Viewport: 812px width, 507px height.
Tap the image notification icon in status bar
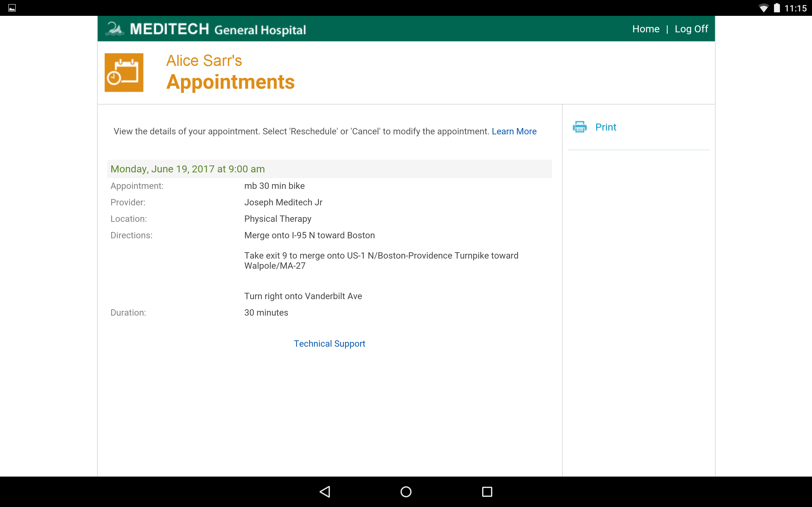(x=12, y=8)
